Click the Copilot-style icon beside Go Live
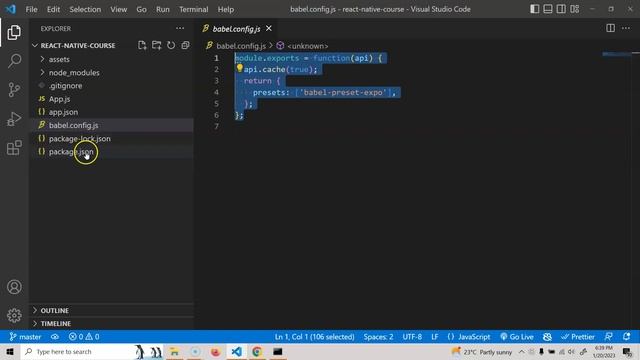Screen dimensions: 640x360 (x=547, y=337)
